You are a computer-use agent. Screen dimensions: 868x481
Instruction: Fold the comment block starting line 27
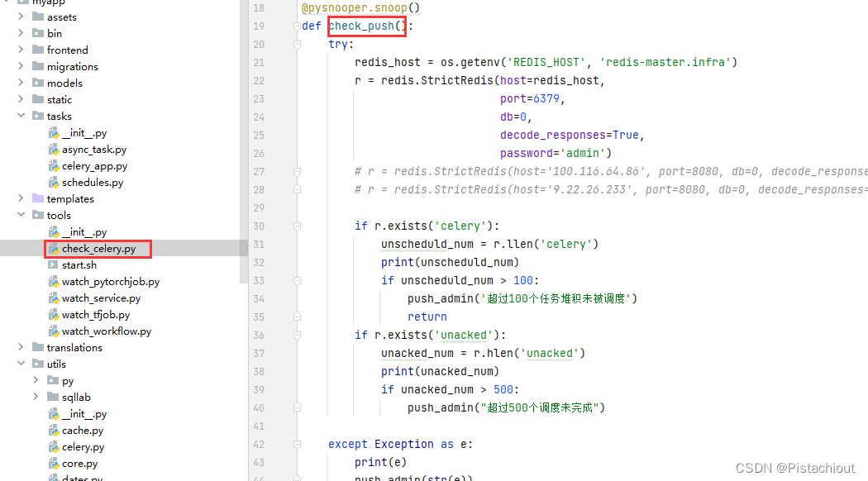(298, 172)
